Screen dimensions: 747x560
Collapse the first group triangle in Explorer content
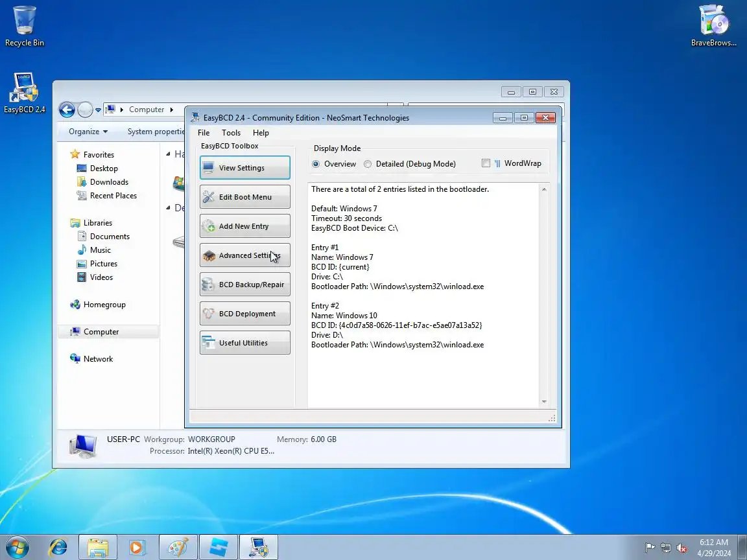coord(168,154)
